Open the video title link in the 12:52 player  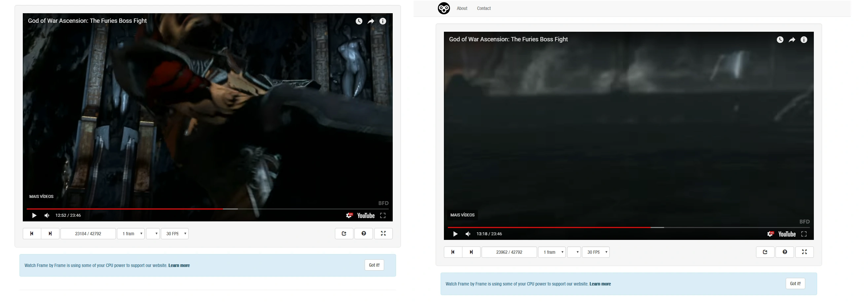(87, 21)
